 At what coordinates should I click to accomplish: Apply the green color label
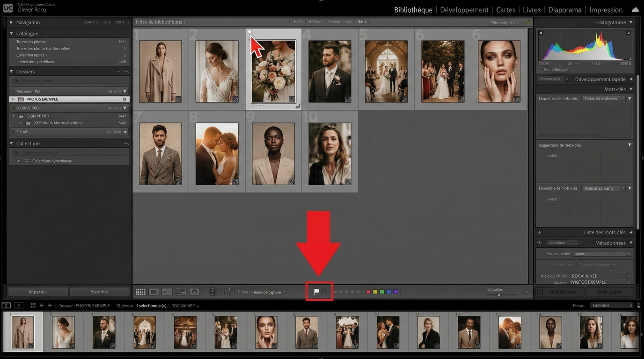click(x=382, y=292)
